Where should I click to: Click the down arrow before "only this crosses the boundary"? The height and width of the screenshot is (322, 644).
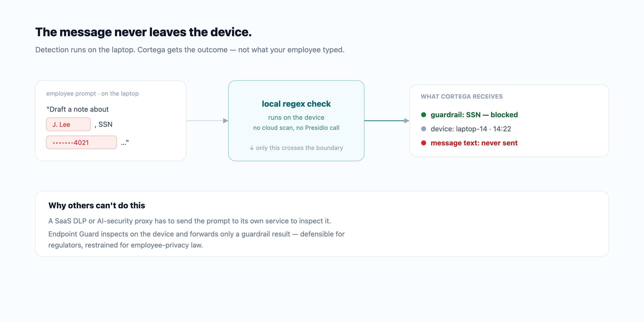click(252, 148)
